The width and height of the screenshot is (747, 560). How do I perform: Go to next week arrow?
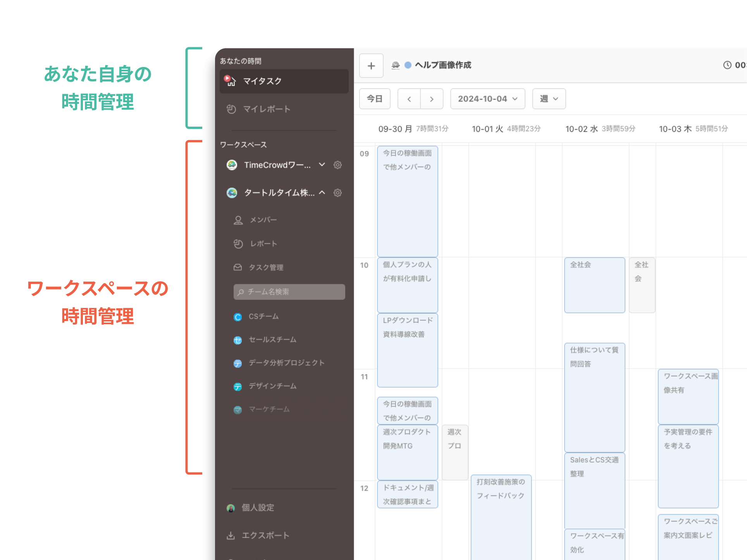coord(432,99)
